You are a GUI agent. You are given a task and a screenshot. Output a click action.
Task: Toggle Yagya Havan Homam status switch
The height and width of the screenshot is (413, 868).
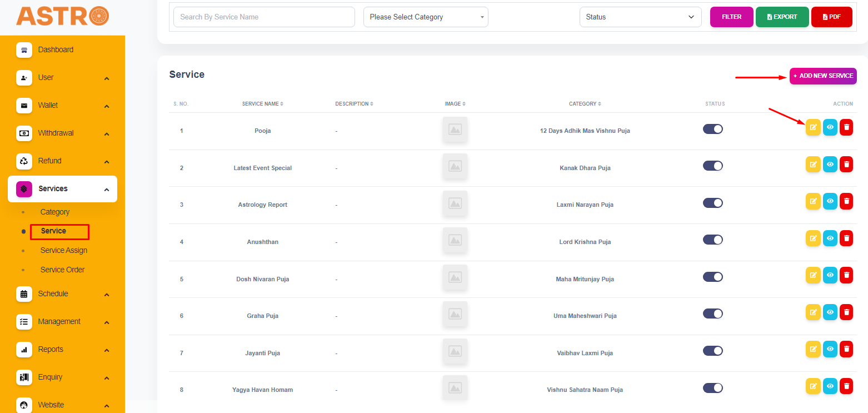click(x=713, y=387)
